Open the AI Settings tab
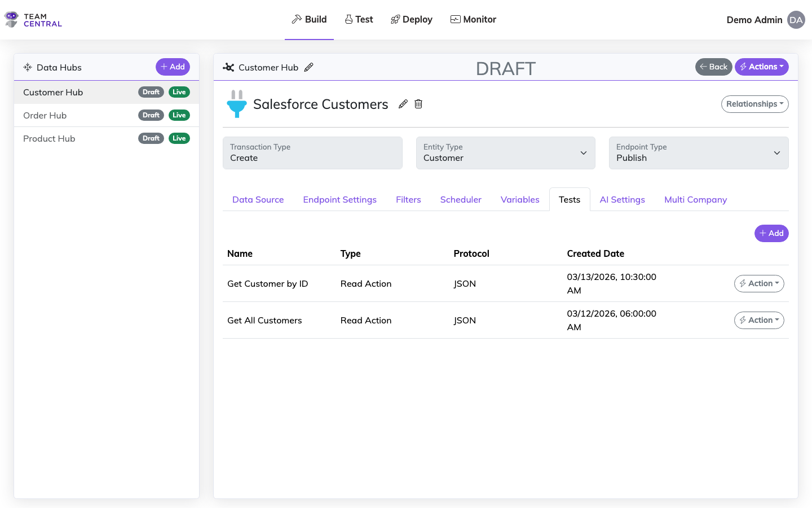This screenshot has width=812, height=508. [x=622, y=199]
